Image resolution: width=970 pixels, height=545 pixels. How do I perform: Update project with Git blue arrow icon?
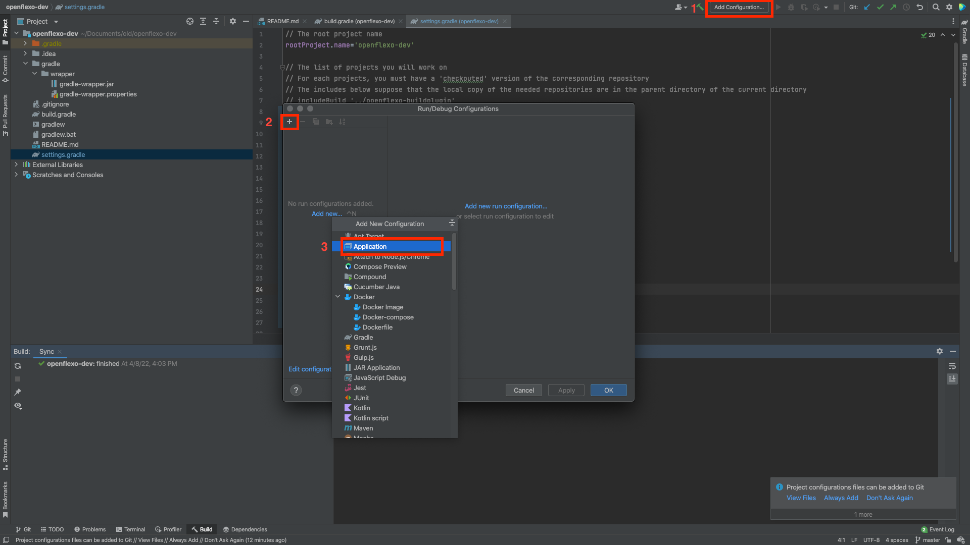(x=867, y=7)
